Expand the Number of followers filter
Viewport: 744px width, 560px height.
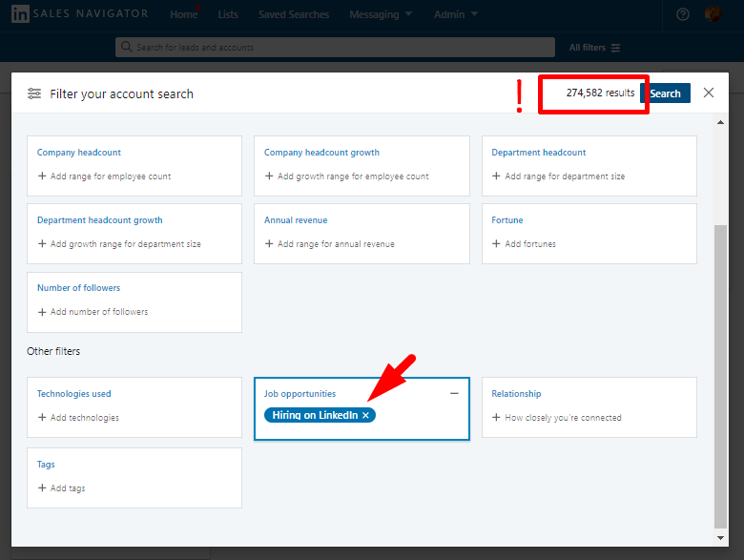(x=79, y=287)
